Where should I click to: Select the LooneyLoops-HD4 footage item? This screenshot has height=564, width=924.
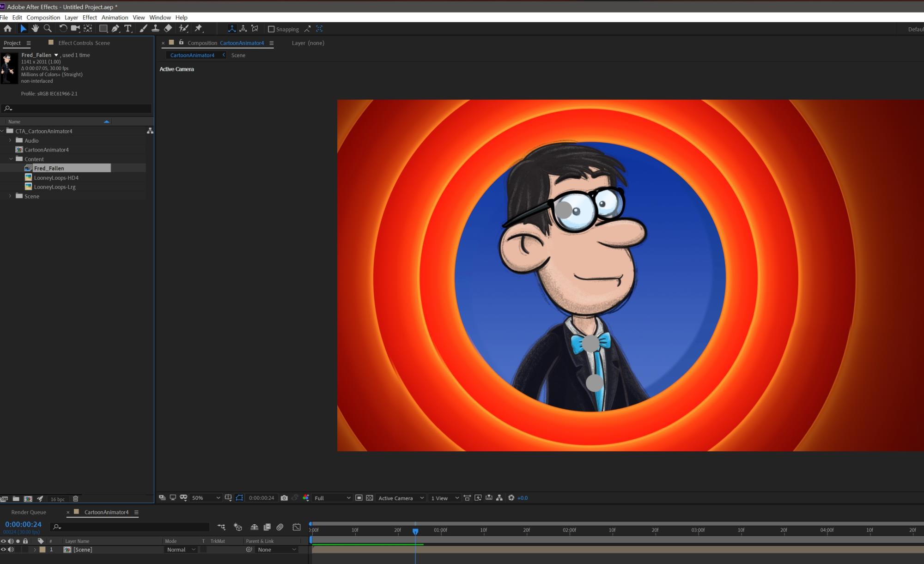[56, 178]
